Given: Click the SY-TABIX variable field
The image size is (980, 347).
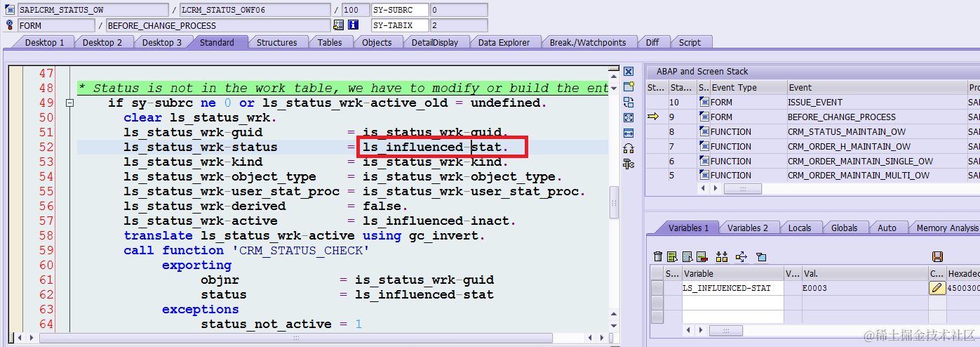Looking at the screenshot, I should click(399, 25).
